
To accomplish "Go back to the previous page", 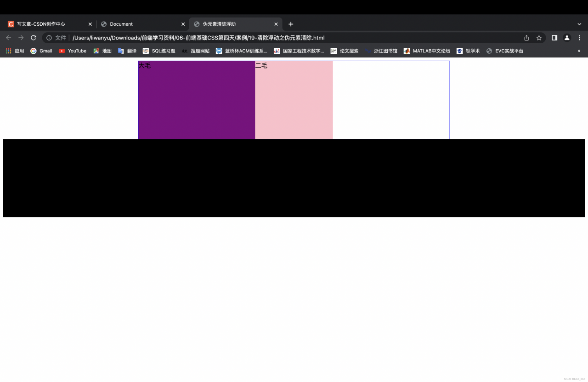I will pos(8,38).
